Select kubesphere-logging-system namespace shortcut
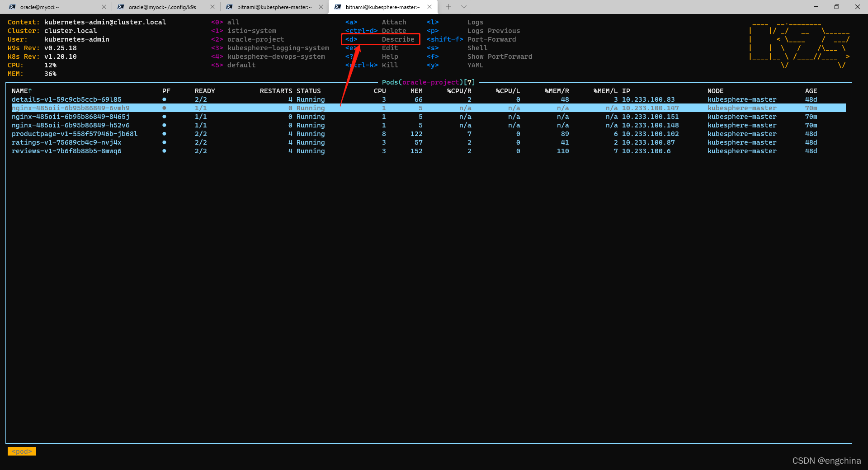868x470 pixels. click(x=270, y=48)
